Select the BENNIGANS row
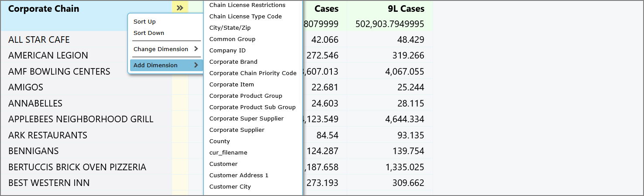 click(x=34, y=151)
